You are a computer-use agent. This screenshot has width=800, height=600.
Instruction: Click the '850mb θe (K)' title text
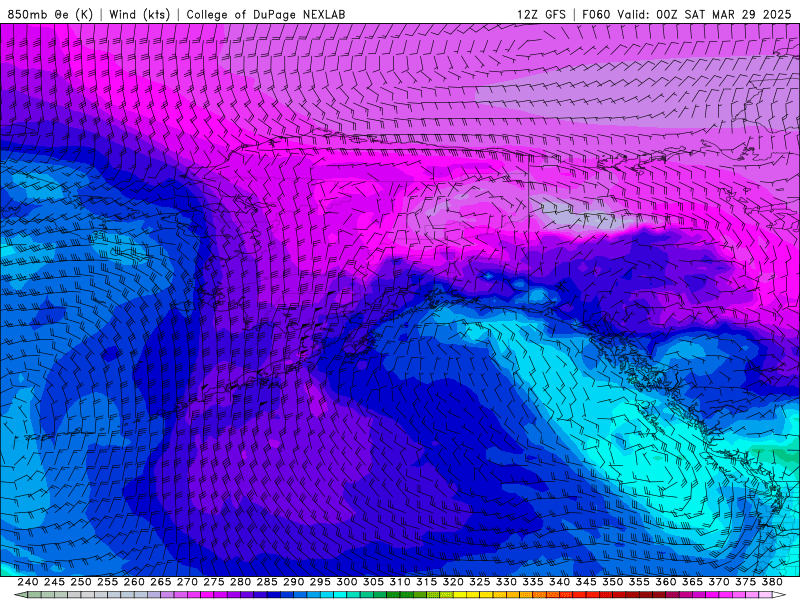[x=50, y=14]
